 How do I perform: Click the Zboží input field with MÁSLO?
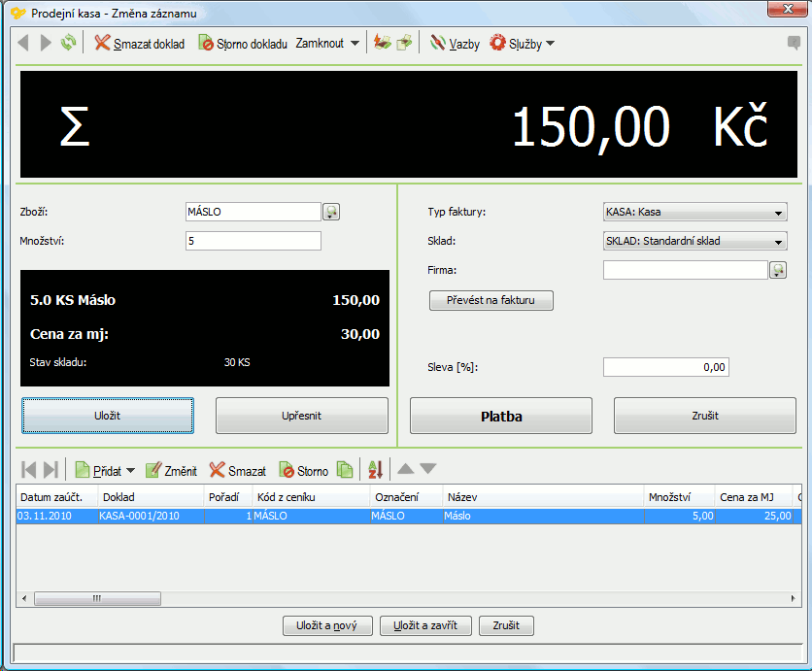[x=254, y=212]
